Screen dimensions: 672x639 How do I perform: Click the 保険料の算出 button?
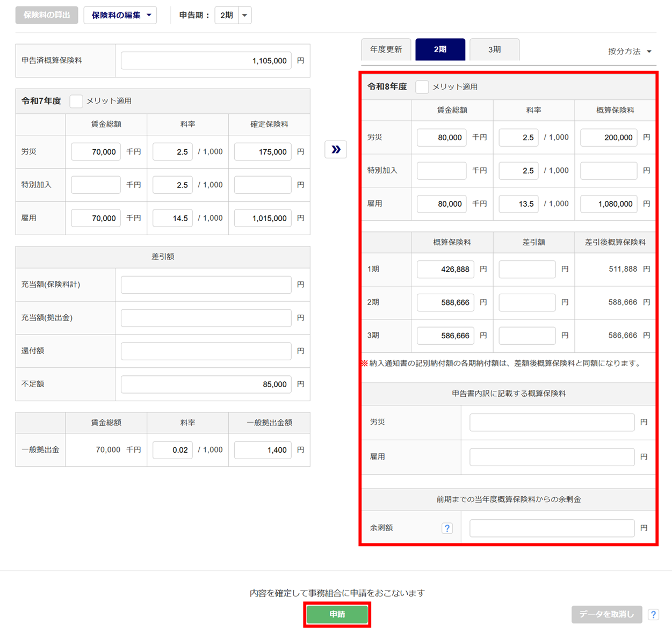coord(47,15)
